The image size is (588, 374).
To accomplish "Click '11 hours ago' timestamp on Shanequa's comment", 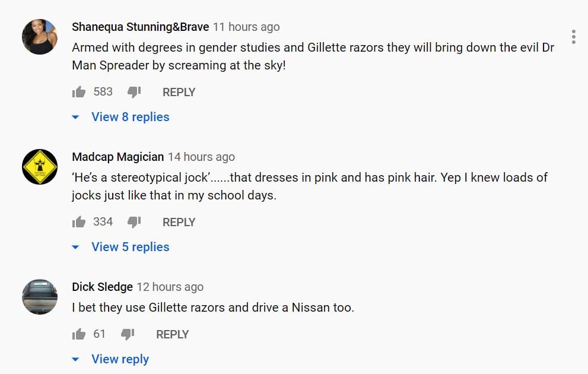I will pos(246,27).
